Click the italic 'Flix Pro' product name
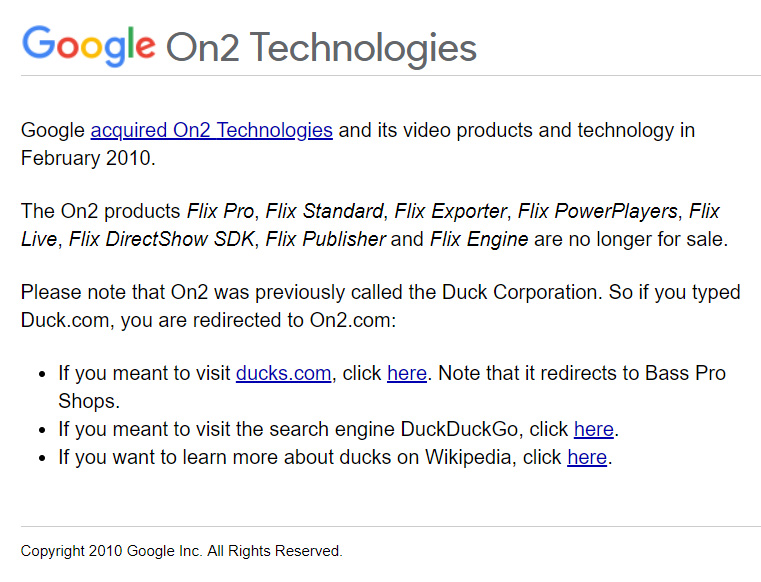 (x=220, y=211)
